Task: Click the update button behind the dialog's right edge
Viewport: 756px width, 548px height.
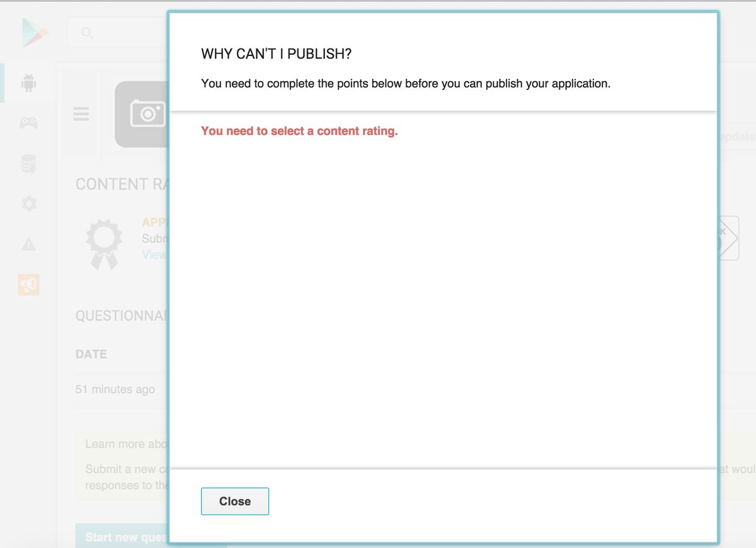Action: [x=736, y=137]
